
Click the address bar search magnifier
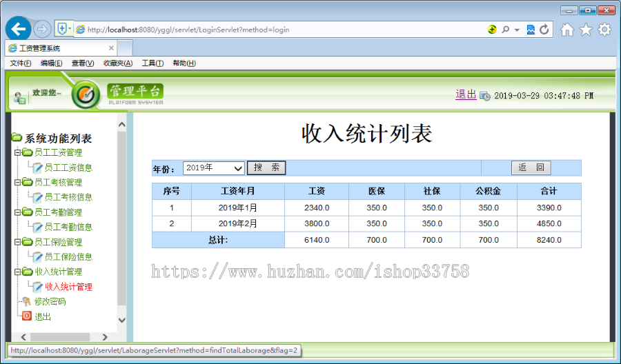[x=505, y=30]
